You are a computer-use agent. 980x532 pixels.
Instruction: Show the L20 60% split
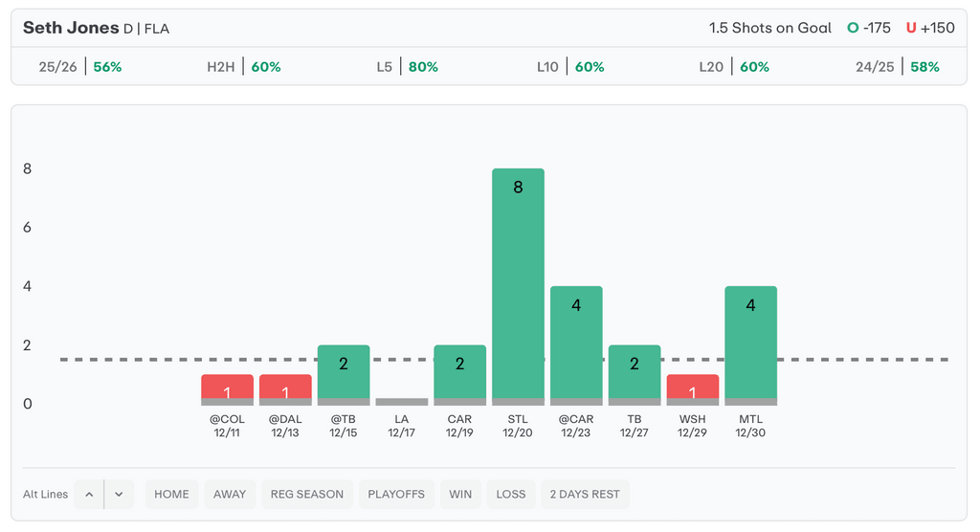pyautogui.click(x=734, y=67)
